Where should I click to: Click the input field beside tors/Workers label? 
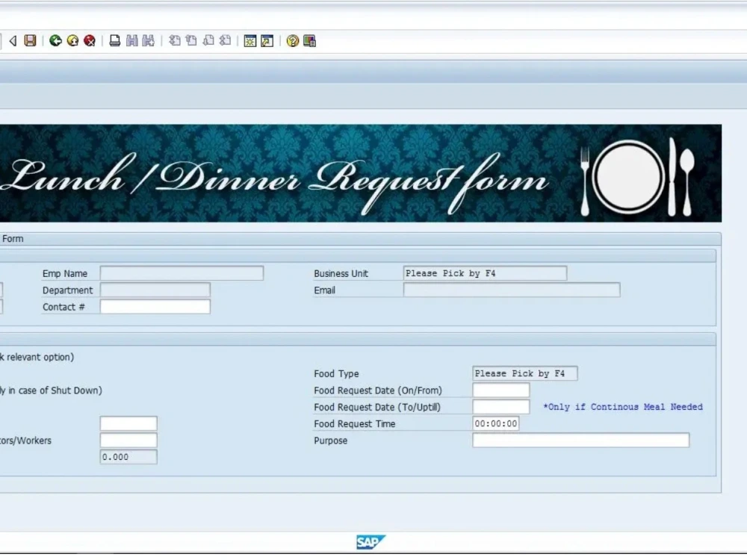click(128, 440)
